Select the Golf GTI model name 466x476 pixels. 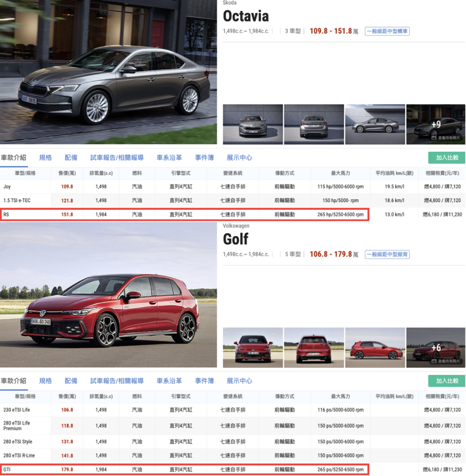pyautogui.click(x=7, y=469)
